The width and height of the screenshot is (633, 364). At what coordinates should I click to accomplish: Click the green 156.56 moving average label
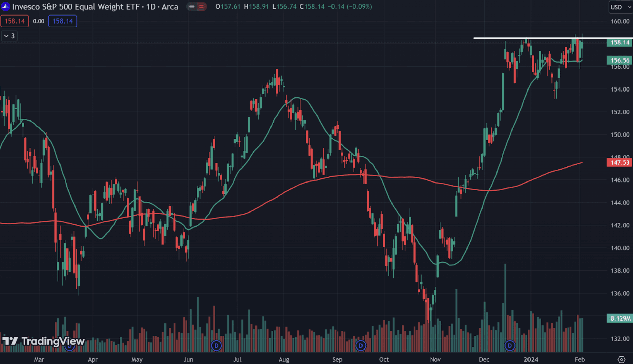[x=619, y=60]
